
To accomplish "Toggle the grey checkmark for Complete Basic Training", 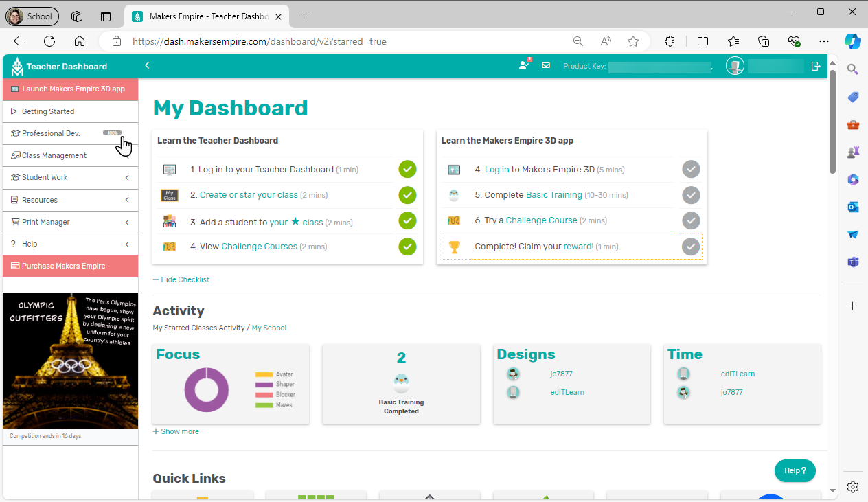I will coord(691,195).
